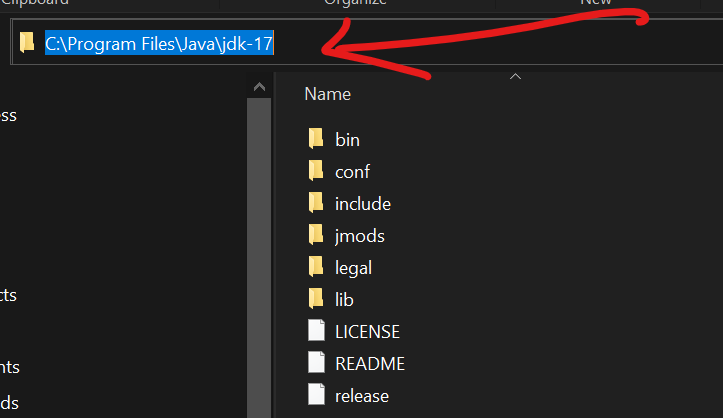Click the "jmods" folder name
This screenshot has height=418, width=723.
tap(360, 236)
